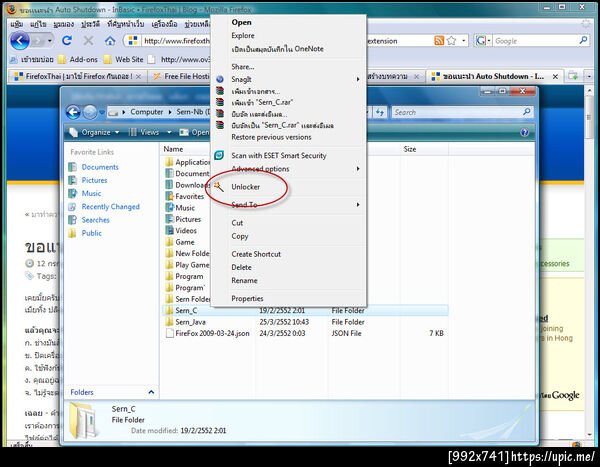
Task: Stop loading with the X icon in Firefox
Action: click(x=88, y=40)
